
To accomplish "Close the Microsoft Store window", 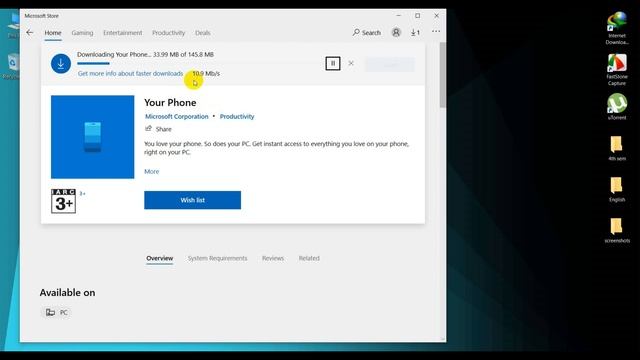I will (x=436, y=16).
